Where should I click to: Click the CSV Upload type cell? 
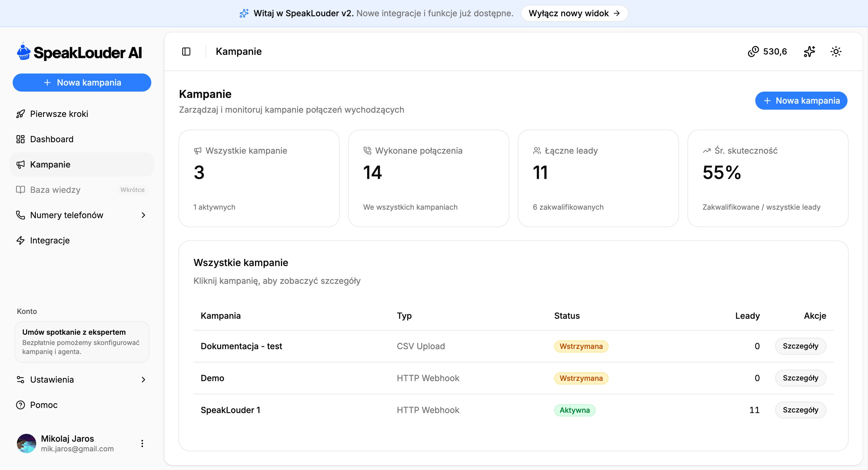pos(420,346)
